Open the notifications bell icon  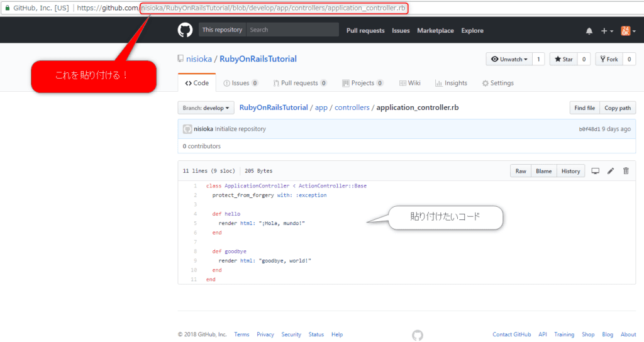(x=589, y=31)
